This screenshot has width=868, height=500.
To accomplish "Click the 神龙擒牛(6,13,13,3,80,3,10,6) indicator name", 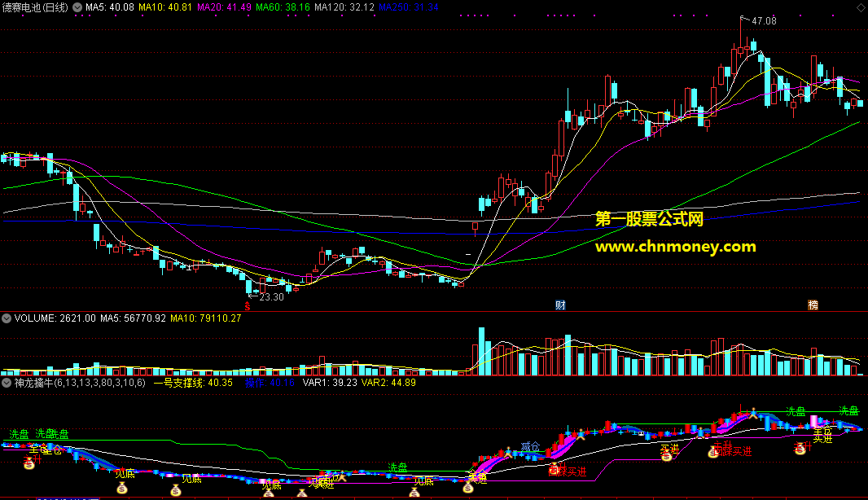I will point(80,383).
